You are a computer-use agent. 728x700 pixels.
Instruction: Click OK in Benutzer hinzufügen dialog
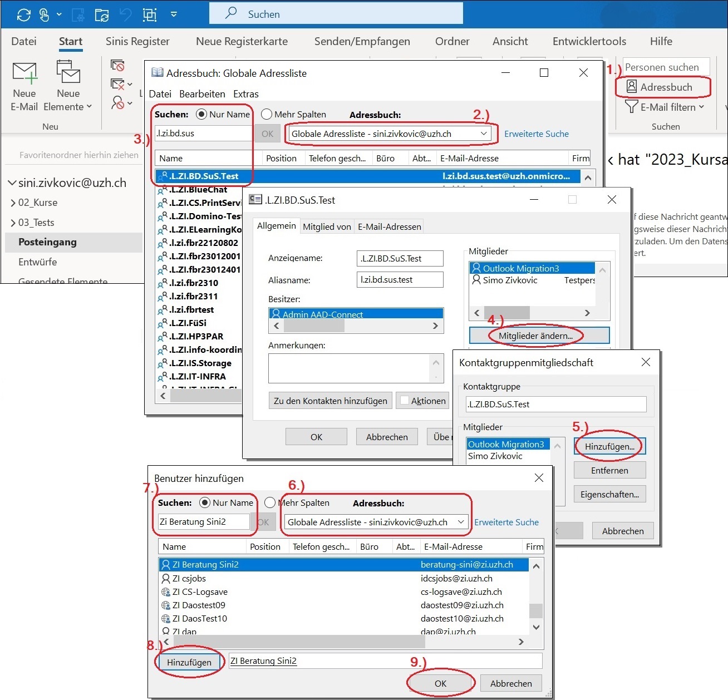(440, 683)
